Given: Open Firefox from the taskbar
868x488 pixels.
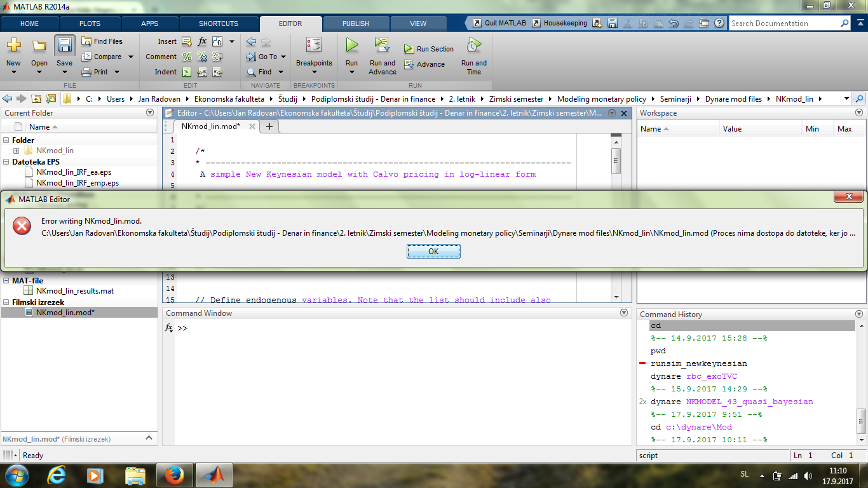Looking at the screenshot, I should pyautogui.click(x=174, y=475).
